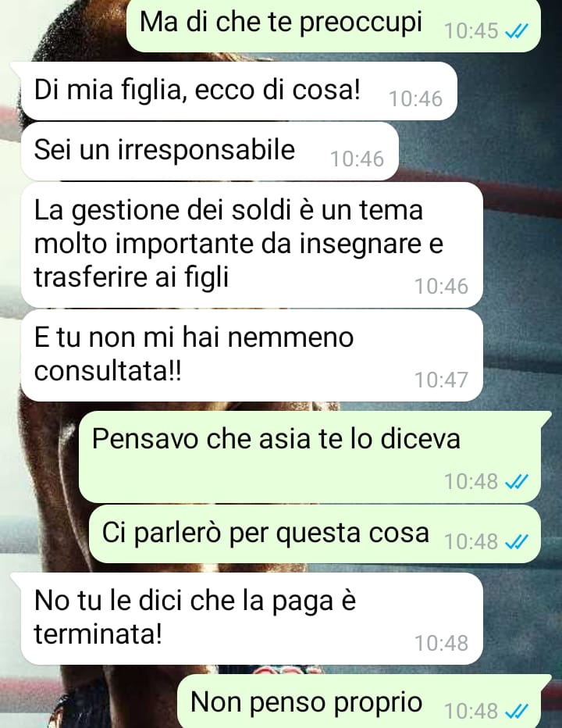
Task: Tap the message about 'La gestione dei soldi'
Action: 252,244
